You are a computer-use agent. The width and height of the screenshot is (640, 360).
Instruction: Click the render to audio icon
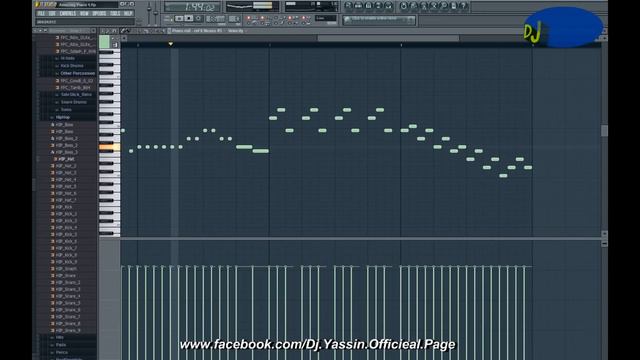[x=424, y=6]
